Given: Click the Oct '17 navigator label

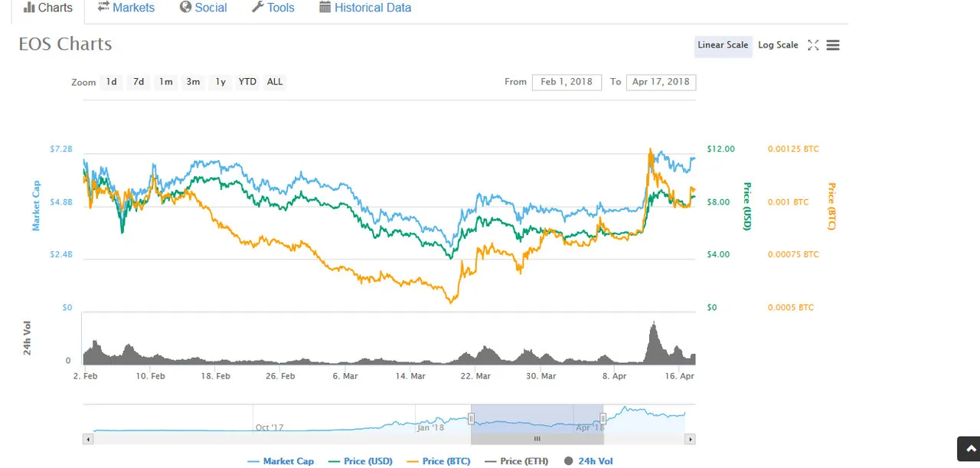Looking at the screenshot, I should (269, 427).
